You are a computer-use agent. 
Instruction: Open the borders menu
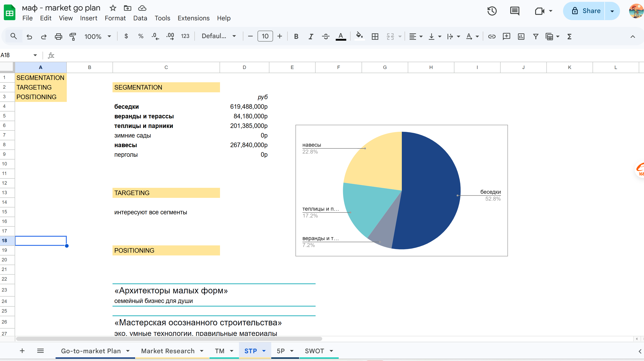pyautogui.click(x=375, y=37)
